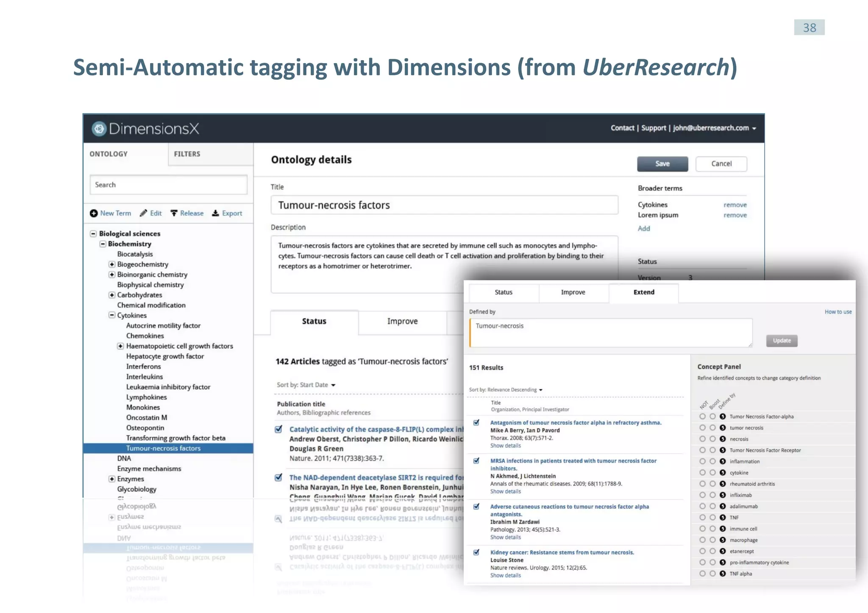Uncheck the Catalytic activity of caspase-8 article
The image size is (868, 613).
click(x=278, y=429)
